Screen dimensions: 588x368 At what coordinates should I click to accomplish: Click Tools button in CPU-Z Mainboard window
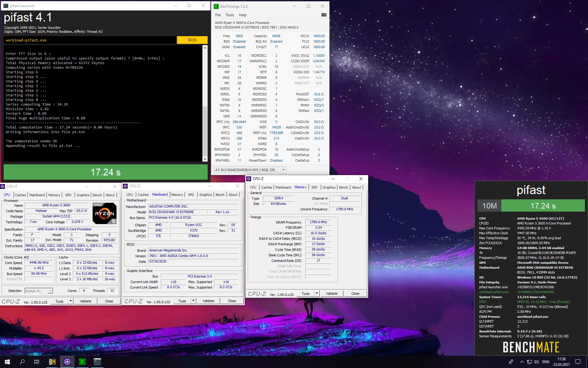tap(182, 301)
